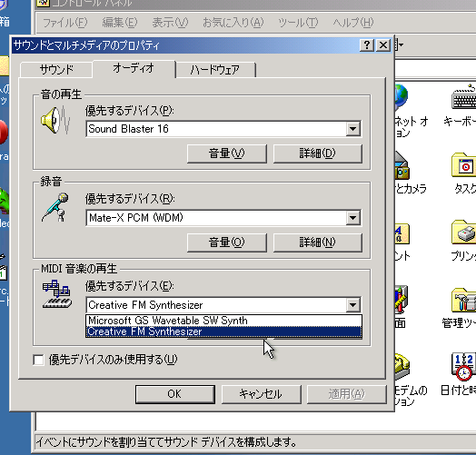This screenshot has width=476, height=455.
Task: Click the キャンセル button
Action: pos(261,394)
